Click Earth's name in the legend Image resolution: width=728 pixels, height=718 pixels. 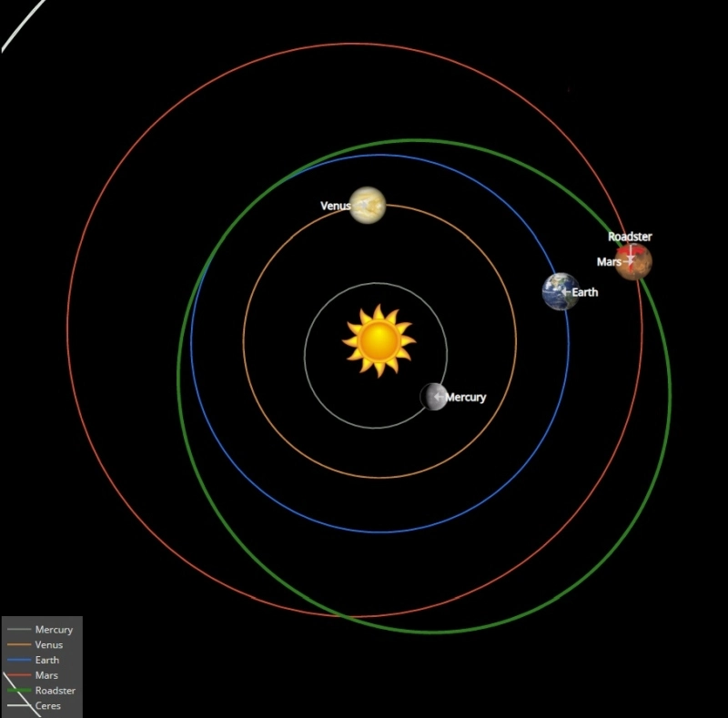pyautogui.click(x=47, y=660)
